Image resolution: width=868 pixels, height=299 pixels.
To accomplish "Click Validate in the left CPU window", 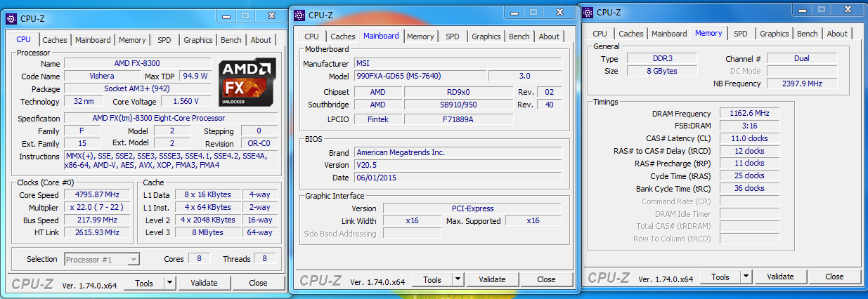I will [x=204, y=283].
